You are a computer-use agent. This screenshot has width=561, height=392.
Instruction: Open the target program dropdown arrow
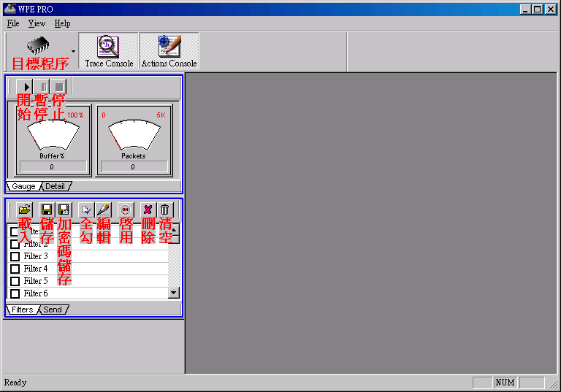[x=73, y=52]
